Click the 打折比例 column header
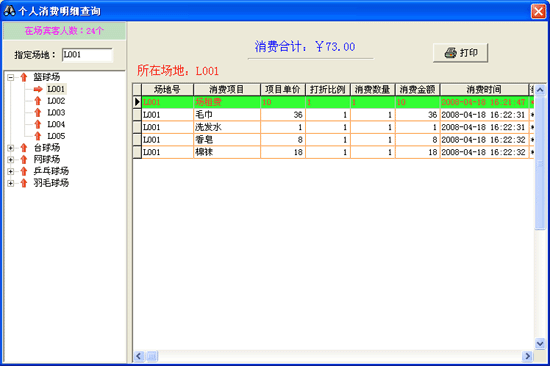This screenshot has height=366, width=550. click(328, 89)
